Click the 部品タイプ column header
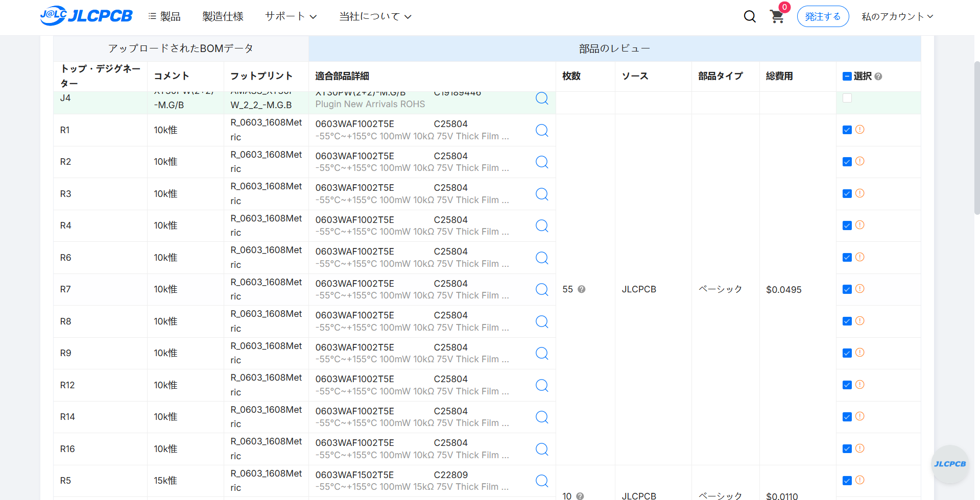This screenshot has height=500, width=980. (x=721, y=76)
